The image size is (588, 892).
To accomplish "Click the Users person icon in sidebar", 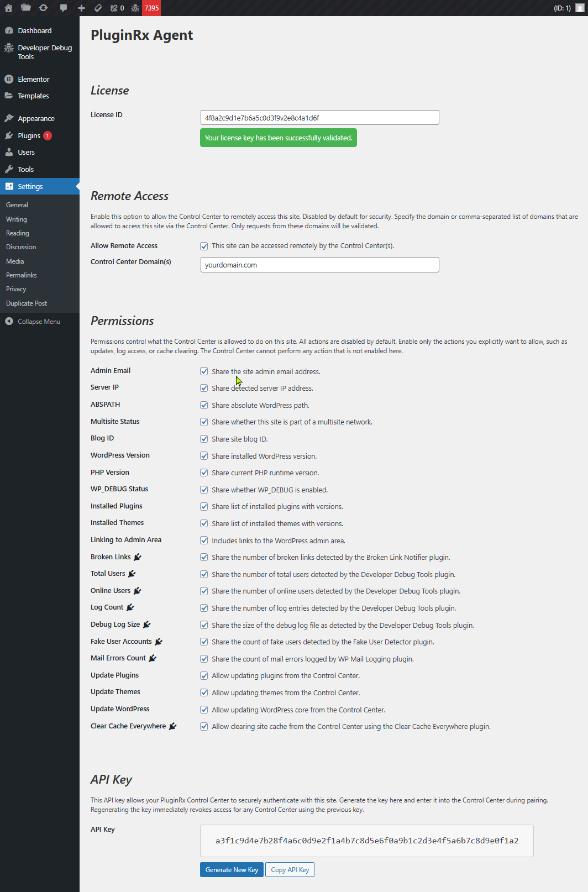I will click(9, 152).
